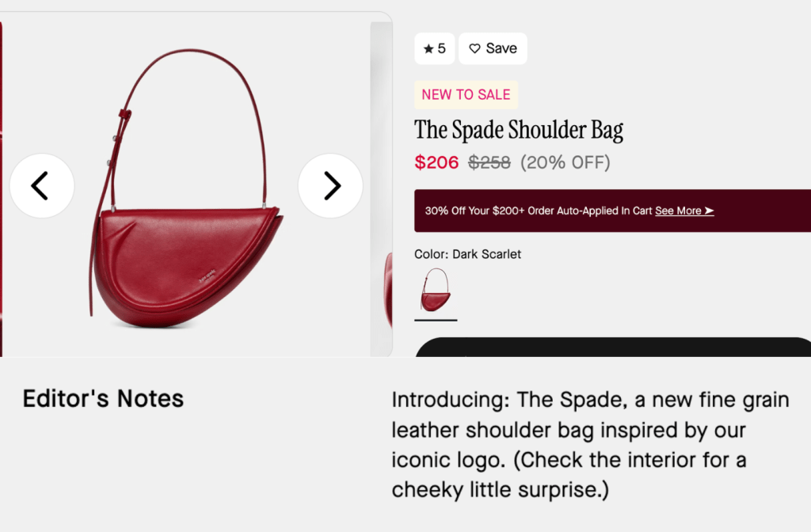Viewport: 811px width, 532px height.
Task: Go to the previous product image
Action: pyautogui.click(x=41, y=186)
